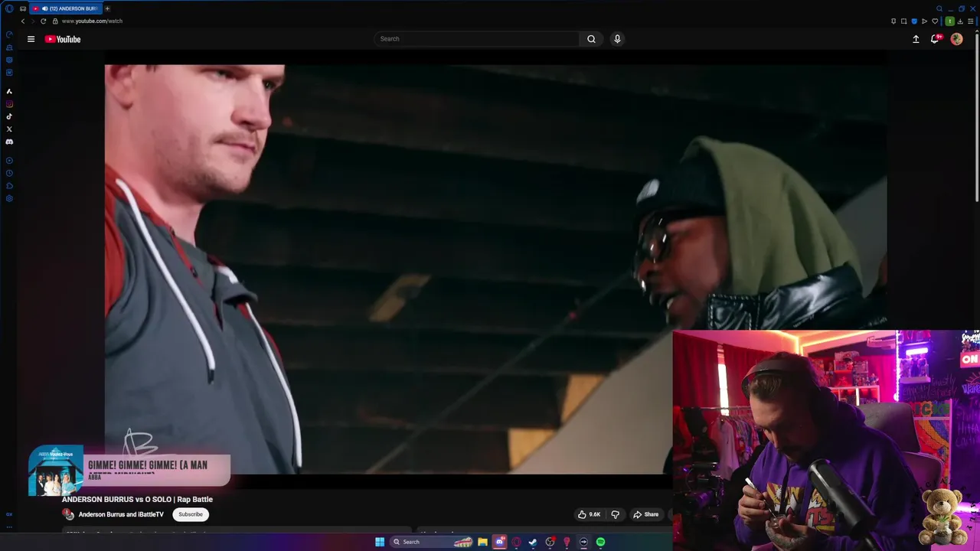Open Discord in the browser sidebar
The height and width of the screenshot is (551, 980).
[9, 142]
